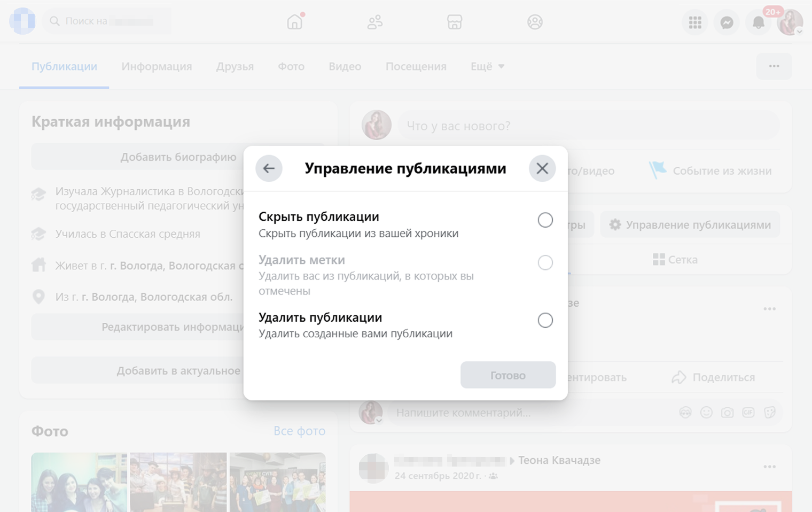Open the sticker icon in comment box
This screenshot has height=512, width=812.
[769, 413]
